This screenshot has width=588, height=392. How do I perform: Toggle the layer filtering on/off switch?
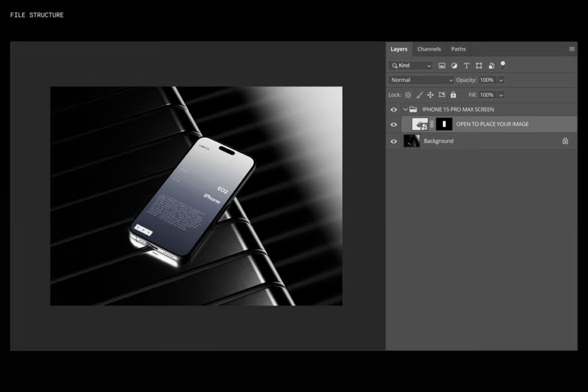coord(503,65)
